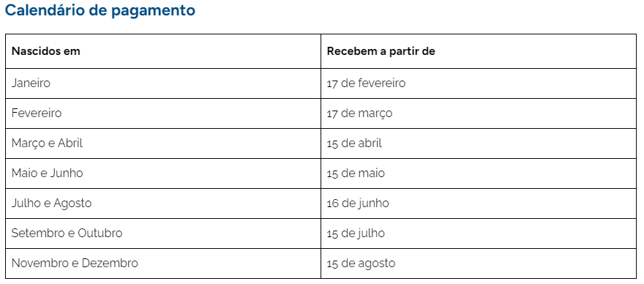Screen dimensions: 644x284
Task: Click the 15 de julho date
Action: point(356,233)
